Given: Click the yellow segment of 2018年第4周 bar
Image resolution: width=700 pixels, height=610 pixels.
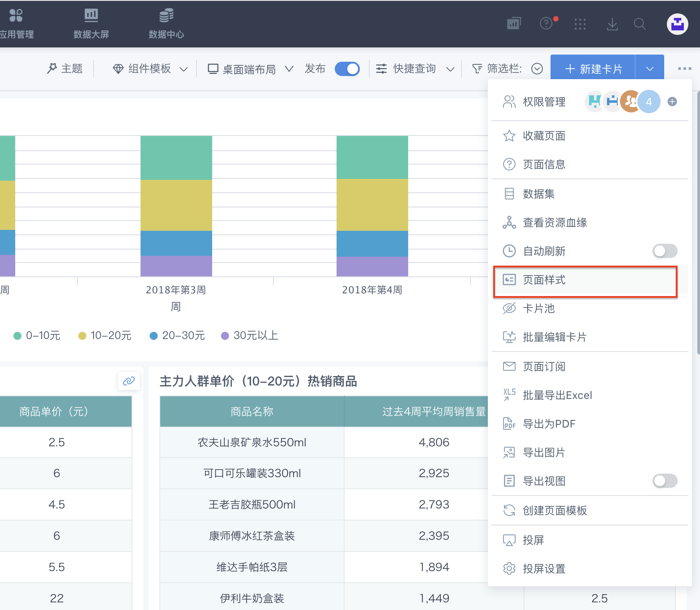Looking at the screenshot, I should point(372,205).
